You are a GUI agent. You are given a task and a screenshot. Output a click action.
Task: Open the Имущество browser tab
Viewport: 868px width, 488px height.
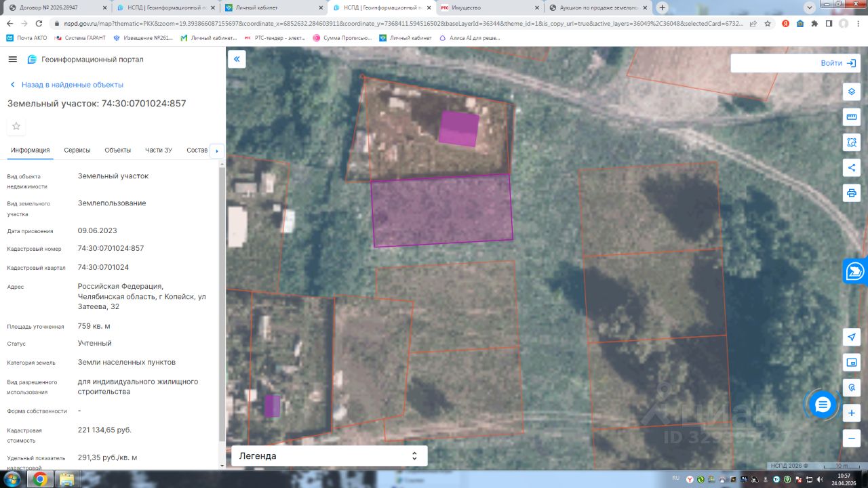(490, 7)
